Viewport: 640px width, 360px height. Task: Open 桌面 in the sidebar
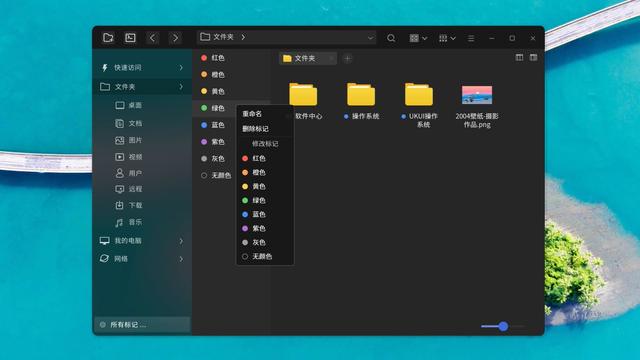(129, 105)
